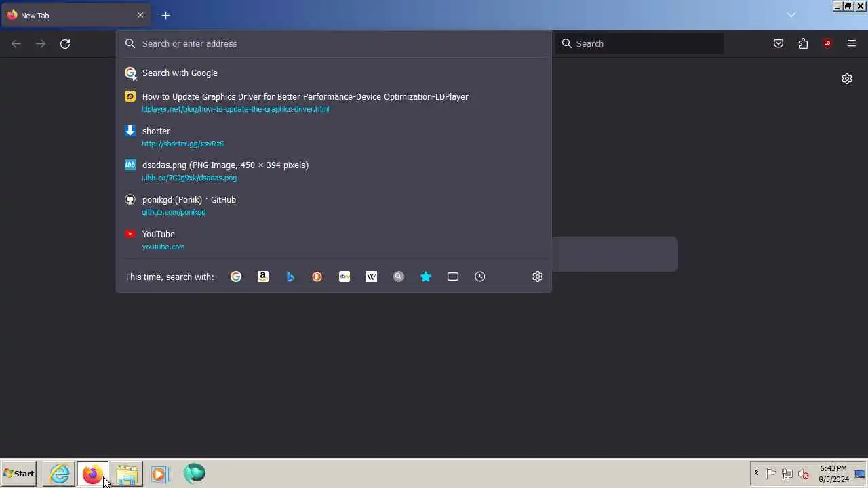Search this time with DuckDuckGo icon
868x488 pixels.
coord(317,277)
